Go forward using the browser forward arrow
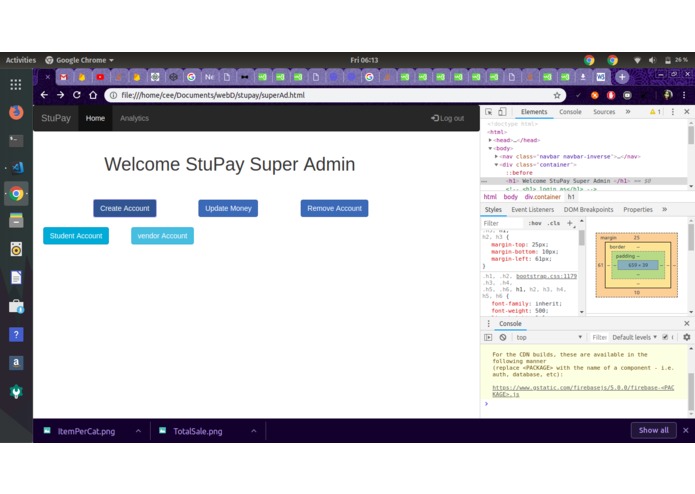This screenshot has width=695, height=494. (x=60, y=95)
